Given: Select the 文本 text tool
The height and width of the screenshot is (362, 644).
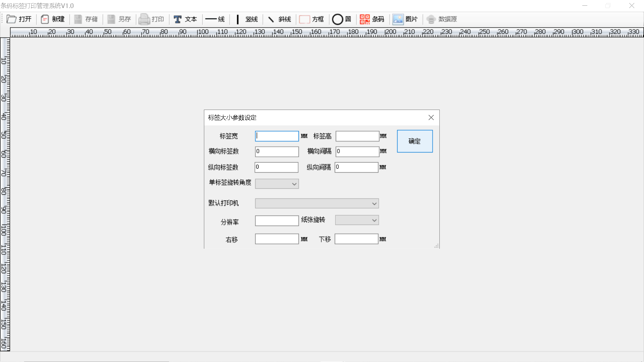Looking at the screenshot, I should [x=185, y=19].
